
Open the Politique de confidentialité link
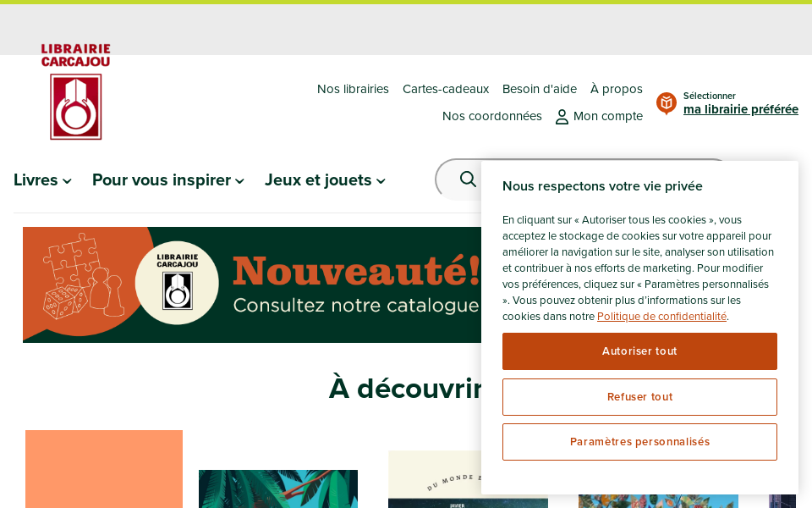tap(661, 316)
